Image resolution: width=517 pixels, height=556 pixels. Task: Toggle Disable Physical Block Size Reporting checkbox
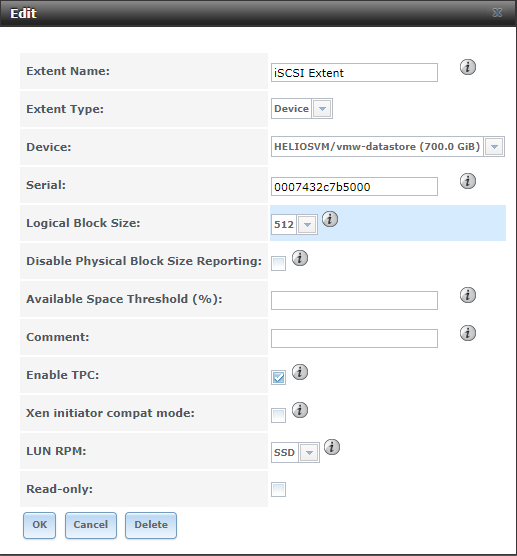point(278,263)
